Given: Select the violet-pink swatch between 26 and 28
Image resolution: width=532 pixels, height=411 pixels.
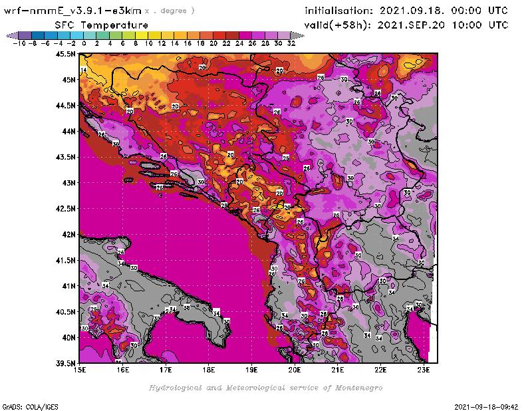Looking at the screenshot, I should tap(258, 35).
